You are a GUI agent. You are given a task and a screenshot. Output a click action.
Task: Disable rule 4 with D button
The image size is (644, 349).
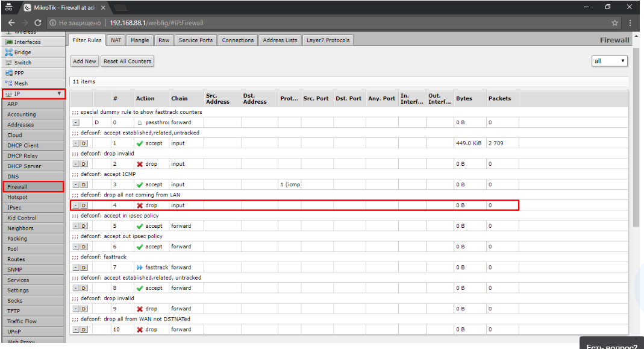click(84, 206)
